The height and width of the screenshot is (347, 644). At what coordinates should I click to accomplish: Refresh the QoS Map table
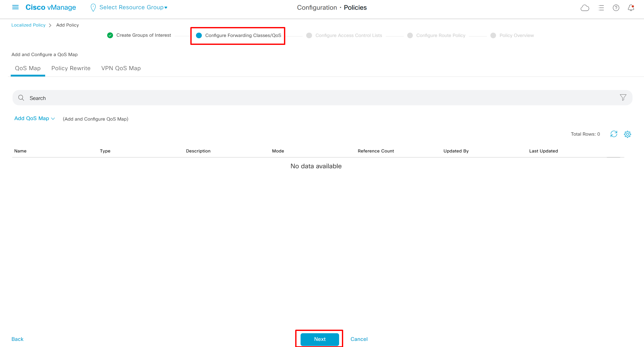click(614, 134)
